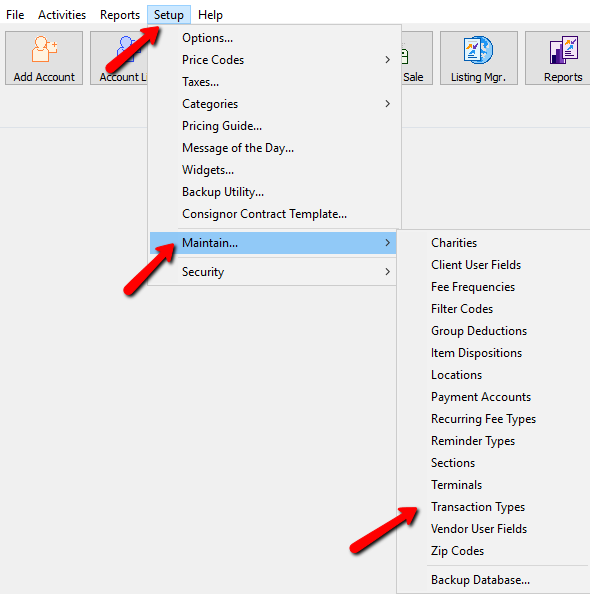Select Item Dispositions in Maintain submenu
The width and height of the screenshot is (590, 594).
pos(476,353)
